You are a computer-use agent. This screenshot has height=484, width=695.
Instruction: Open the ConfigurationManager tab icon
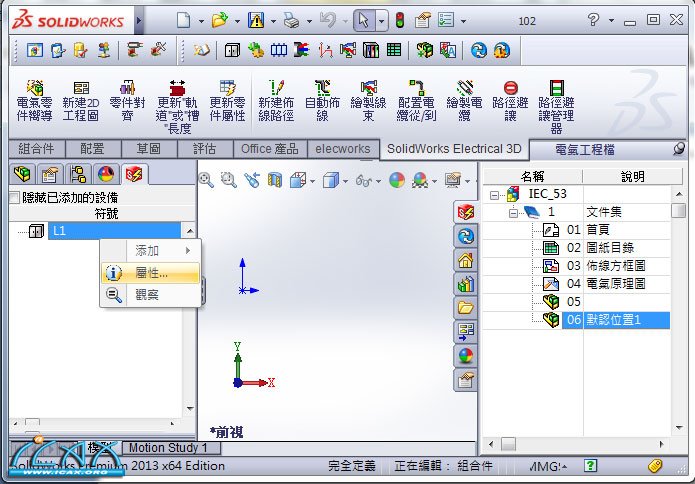[x=78, y=174]
